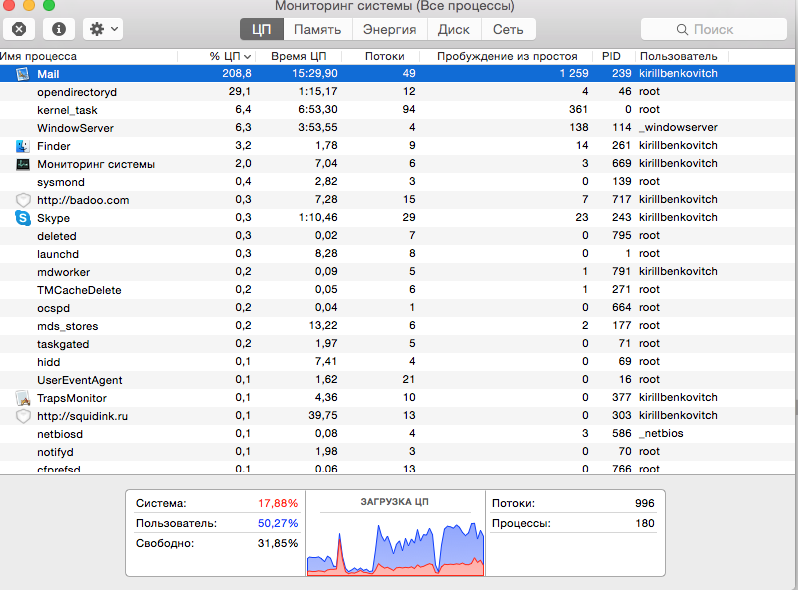798x590 pixels.
Task: Select the mds_stores process row
Action: [397, 326]
